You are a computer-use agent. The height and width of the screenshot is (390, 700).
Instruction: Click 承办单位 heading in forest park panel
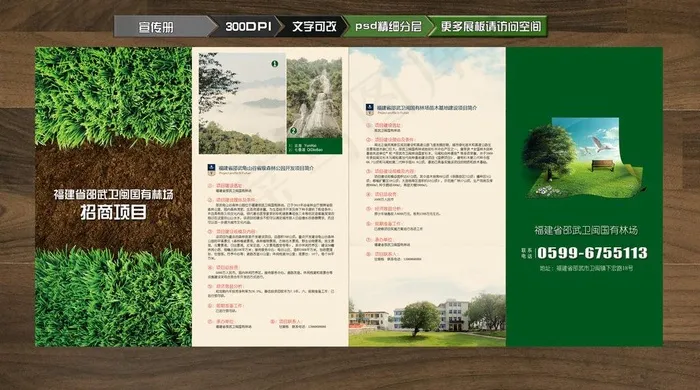coord(225,321)
